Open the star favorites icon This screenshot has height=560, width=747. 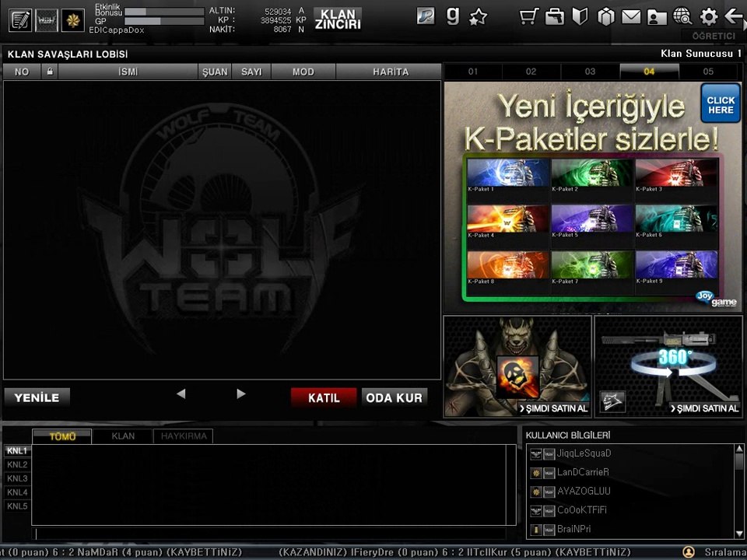coord(479,18)
